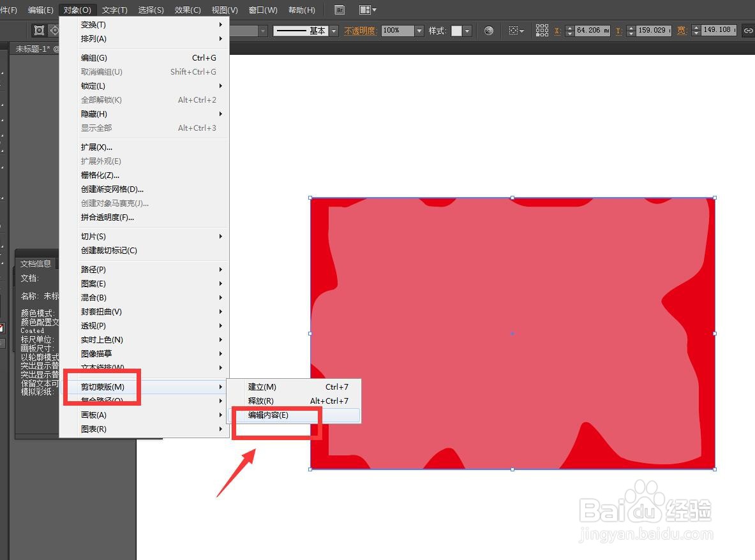
Task: Open the 视图(V) menu
Action: [225, 10]
